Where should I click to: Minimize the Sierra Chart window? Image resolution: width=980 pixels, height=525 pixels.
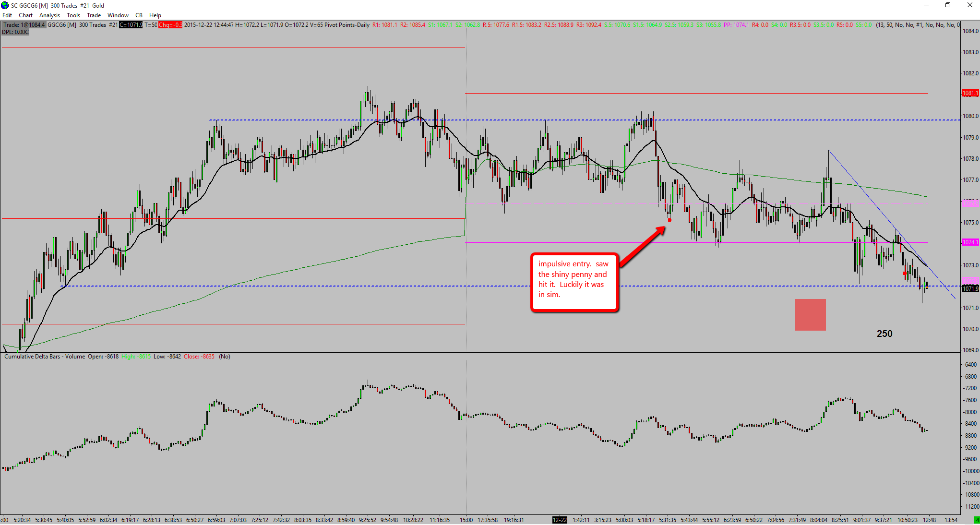pyautogui.click(x=926, y=5)
